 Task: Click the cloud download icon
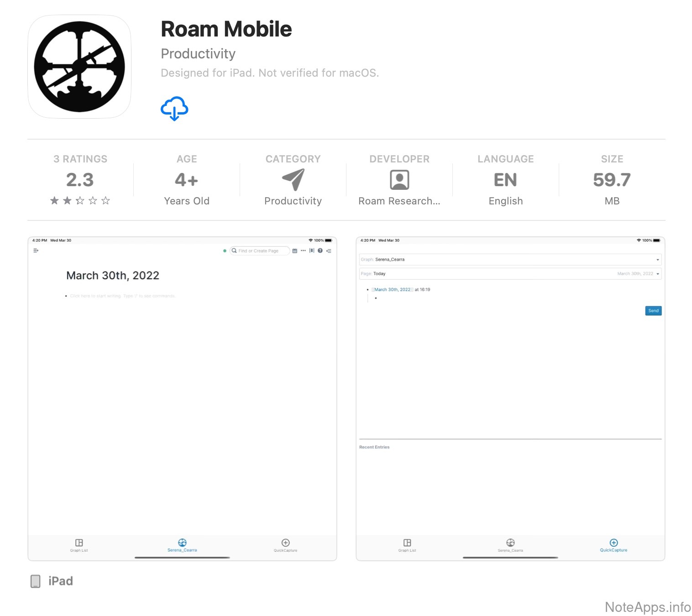pyautogui.click(x=174, y=109)
